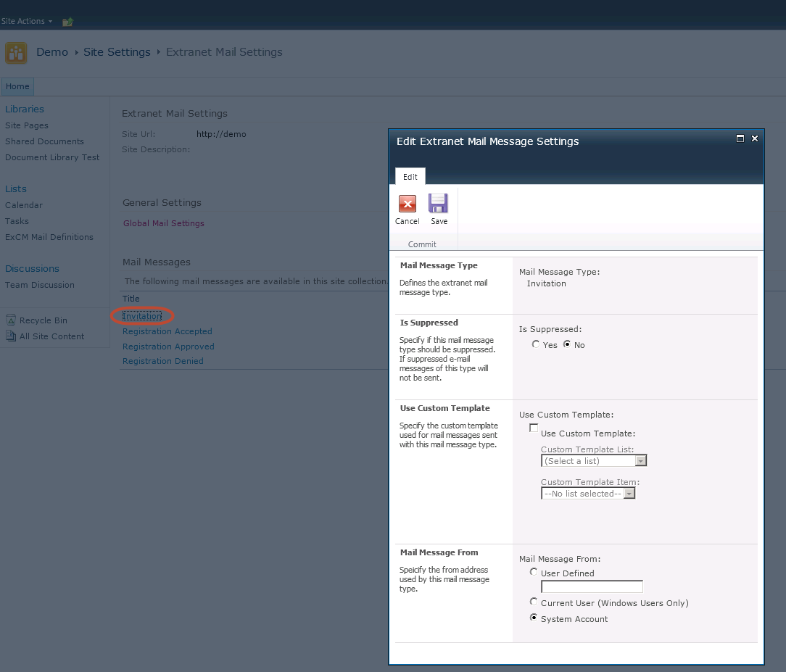
Task: Open ExCM Mail Definitions list
Action: [x=49, y=237]
